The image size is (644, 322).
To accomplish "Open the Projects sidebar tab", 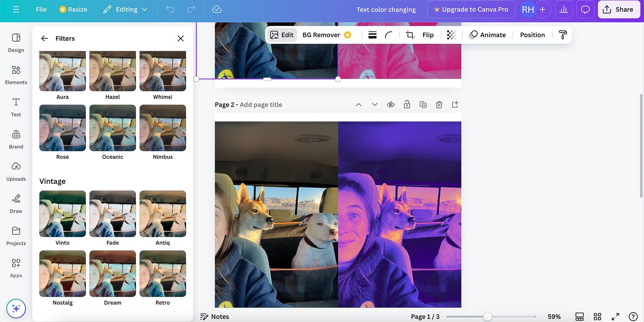I will [16, 236].
